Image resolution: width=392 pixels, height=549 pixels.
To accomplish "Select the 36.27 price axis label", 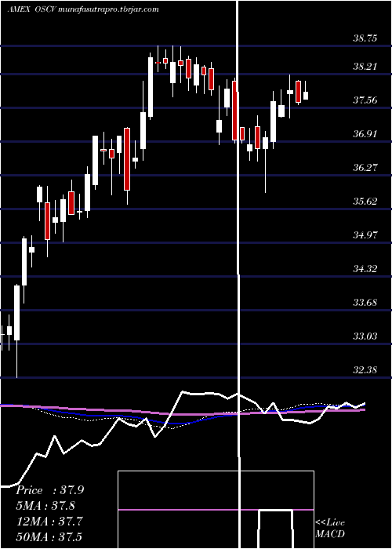I will coord(365,168).
